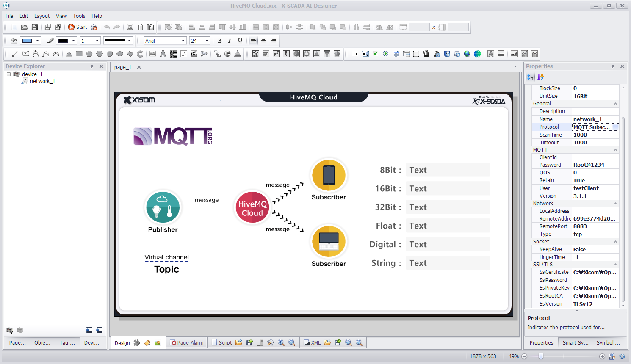Select the rectangle shape tool
This screenshot has height=364, width=631.
(79, 54)
